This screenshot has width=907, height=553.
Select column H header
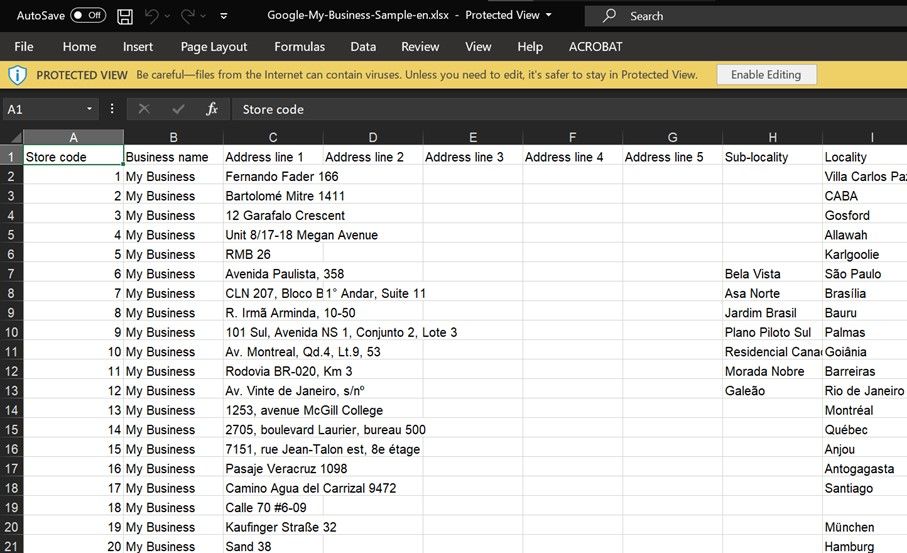click(772, 137)
